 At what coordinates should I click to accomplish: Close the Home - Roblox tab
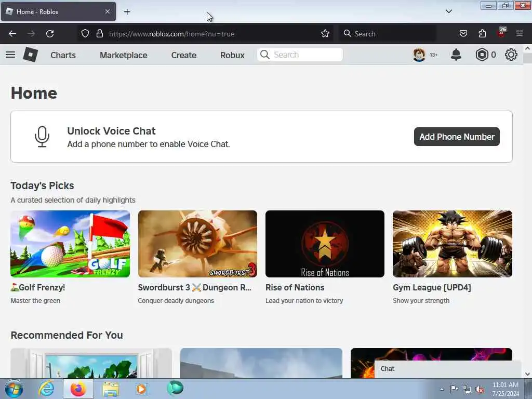107,11
